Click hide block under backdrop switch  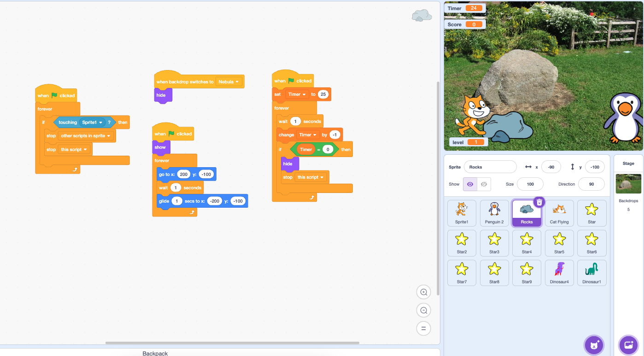tap(162, 95)
